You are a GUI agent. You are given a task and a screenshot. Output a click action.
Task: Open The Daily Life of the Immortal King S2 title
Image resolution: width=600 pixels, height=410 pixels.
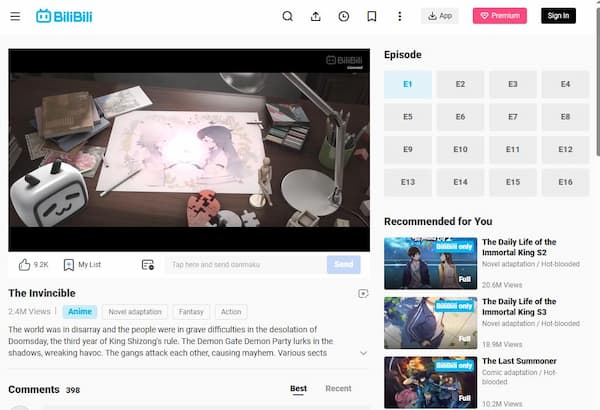click(519, 247)
